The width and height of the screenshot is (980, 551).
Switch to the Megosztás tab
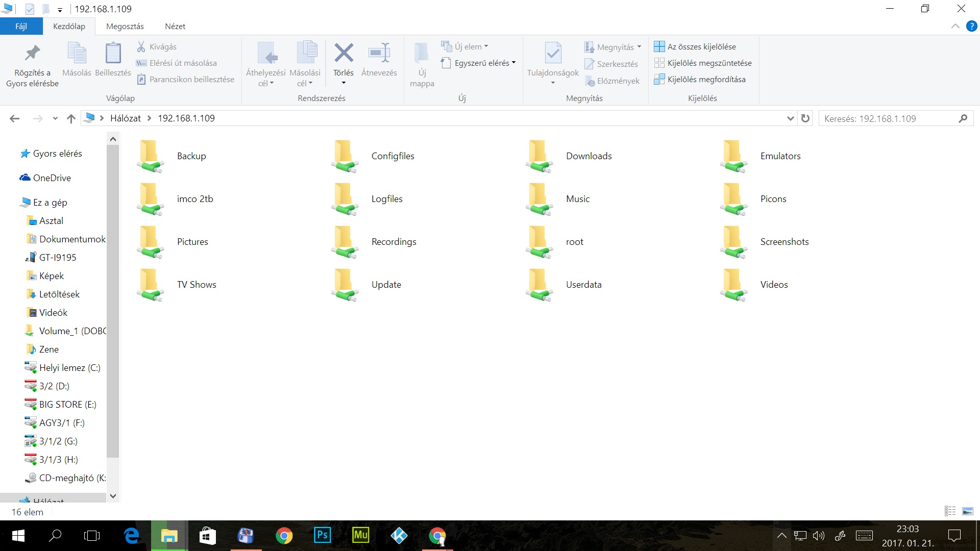point(125,26)
